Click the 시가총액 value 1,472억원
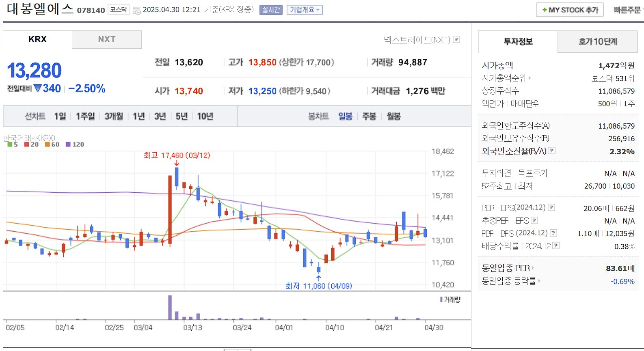 (x=616, y=65)
